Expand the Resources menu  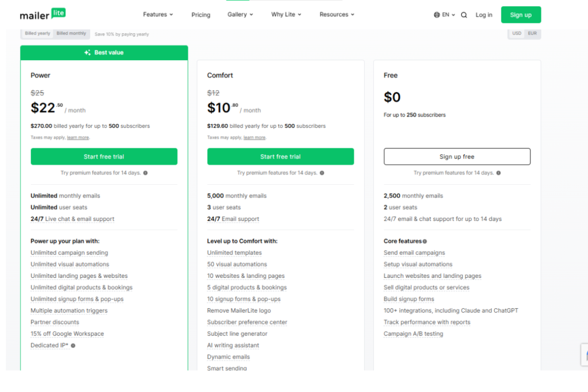click(x=336, y=14)
